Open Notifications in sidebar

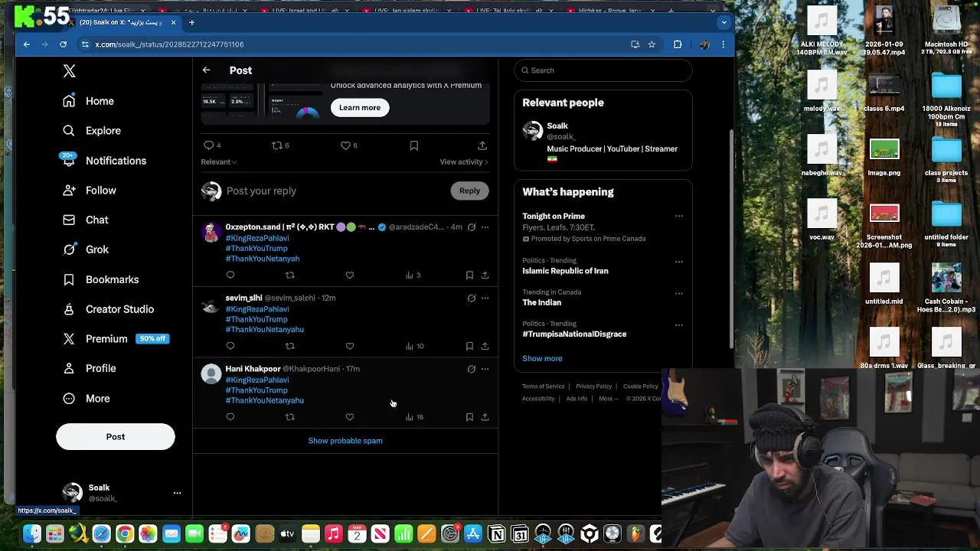pos(104,161)
